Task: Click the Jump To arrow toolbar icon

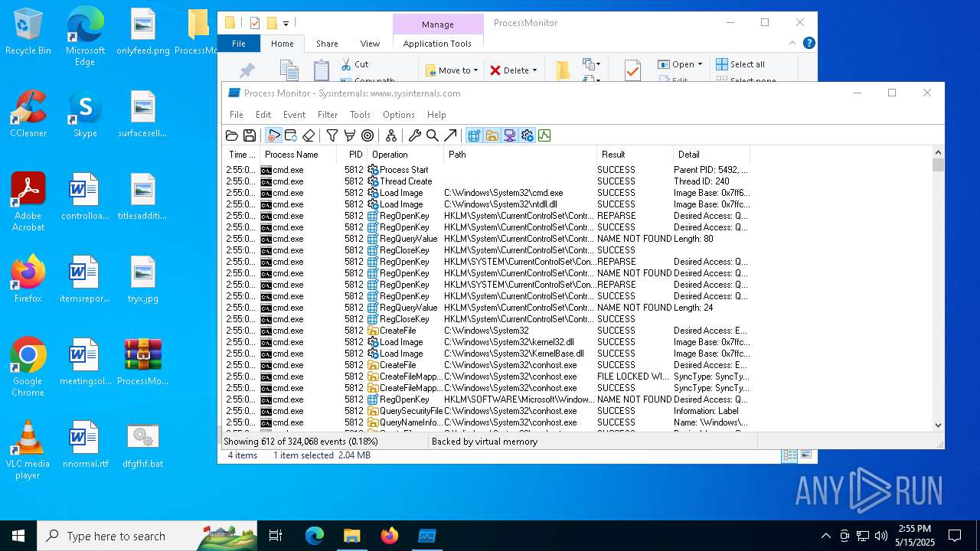Action: tap(450, 135)
